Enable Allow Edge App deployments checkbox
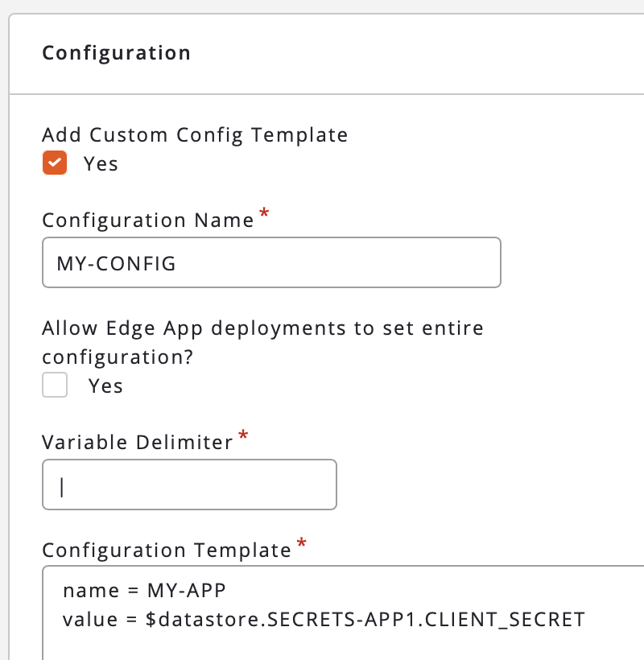Viewport: 644px width, 660px height. point(55,386)
